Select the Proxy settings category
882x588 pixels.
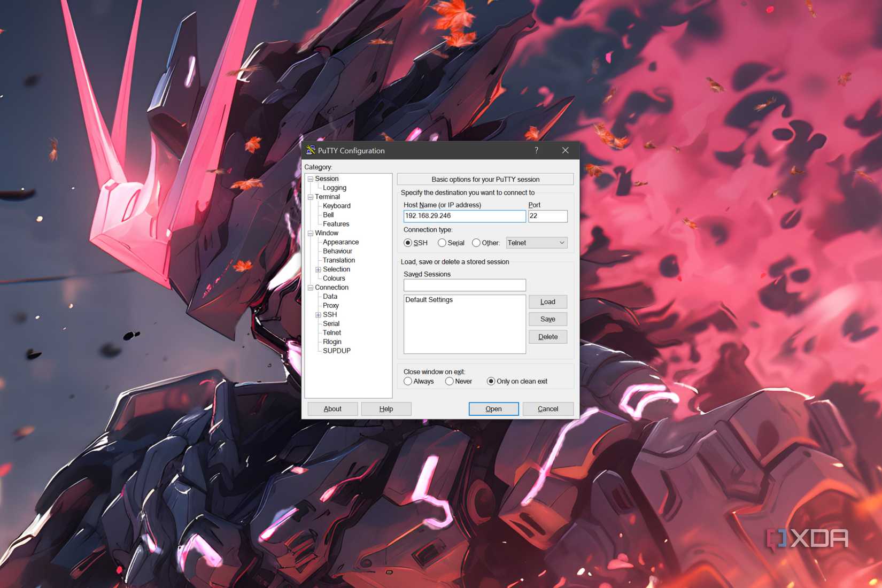coord(331,305)
